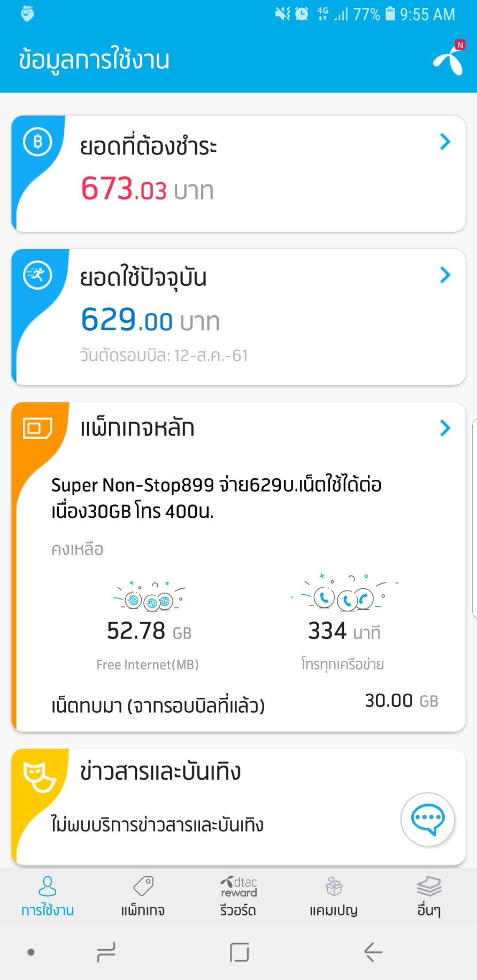
Task: Tap the remaining internet globes icon
Action: tap(149, 597)
